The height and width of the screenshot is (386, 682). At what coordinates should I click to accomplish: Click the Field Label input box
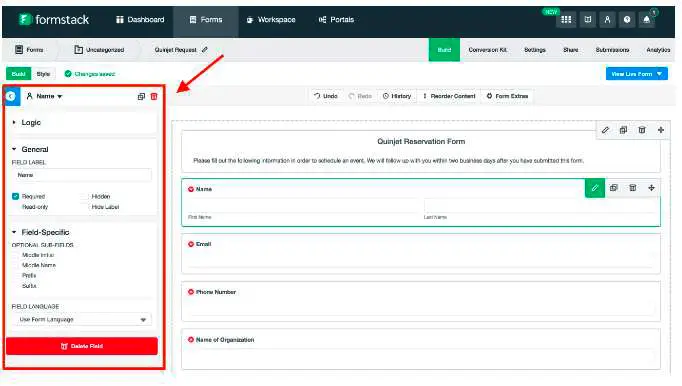click(x=82, y=175)
